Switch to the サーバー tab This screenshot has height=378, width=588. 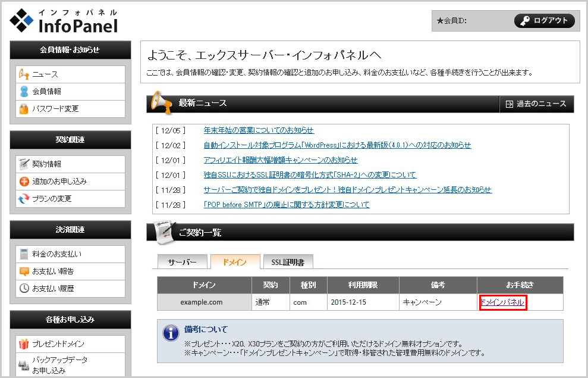(182, 262)
